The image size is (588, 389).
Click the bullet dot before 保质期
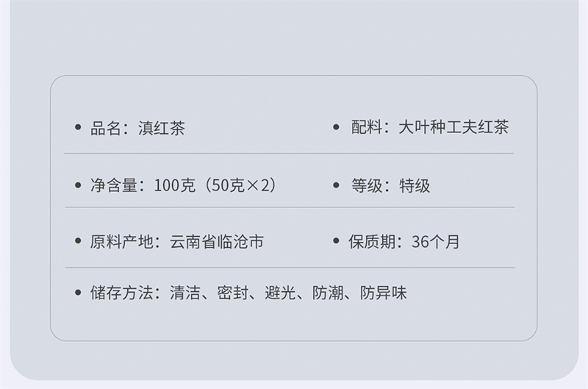coord(337,242)
